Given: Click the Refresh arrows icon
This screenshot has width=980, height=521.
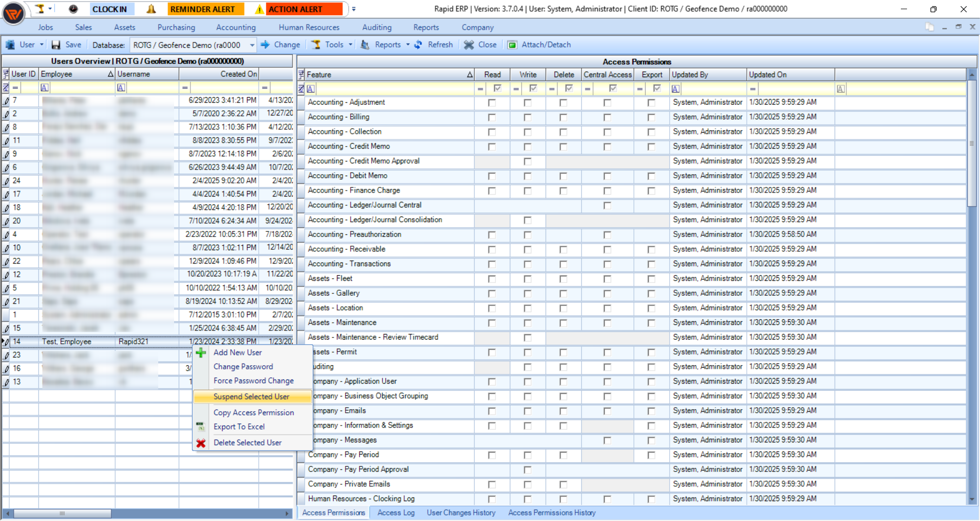Looking at the screenshot, I should click(418, 45).
